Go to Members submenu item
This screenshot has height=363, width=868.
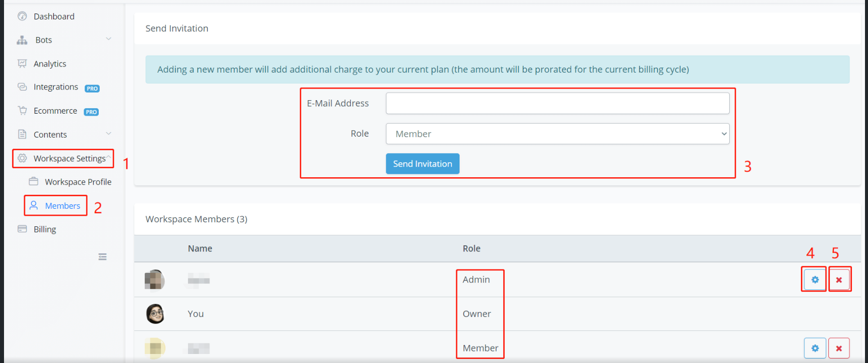62,206
